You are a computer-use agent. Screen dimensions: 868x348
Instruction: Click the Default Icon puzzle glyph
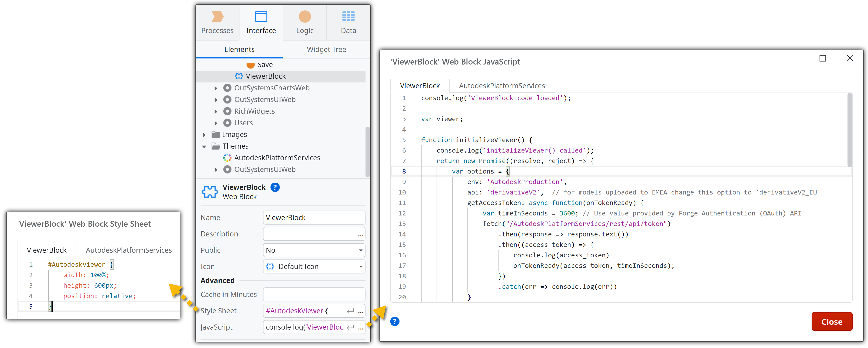pos(270,266)
